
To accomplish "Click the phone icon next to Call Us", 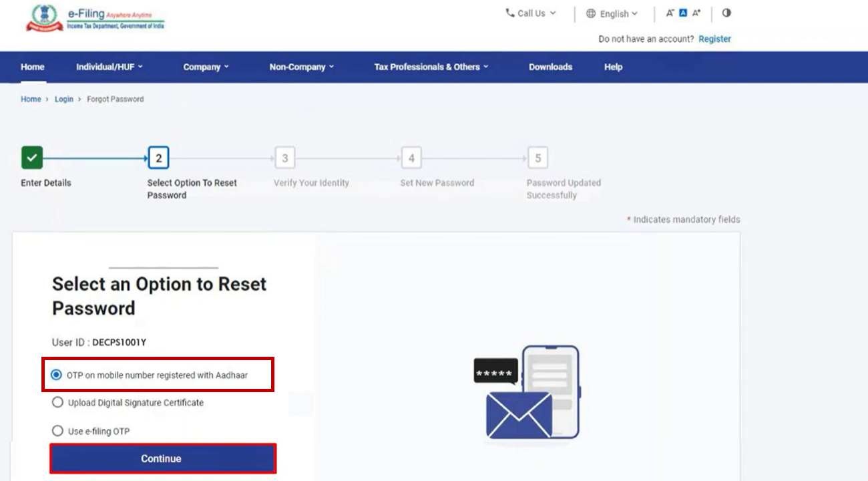I will (511, 13).
